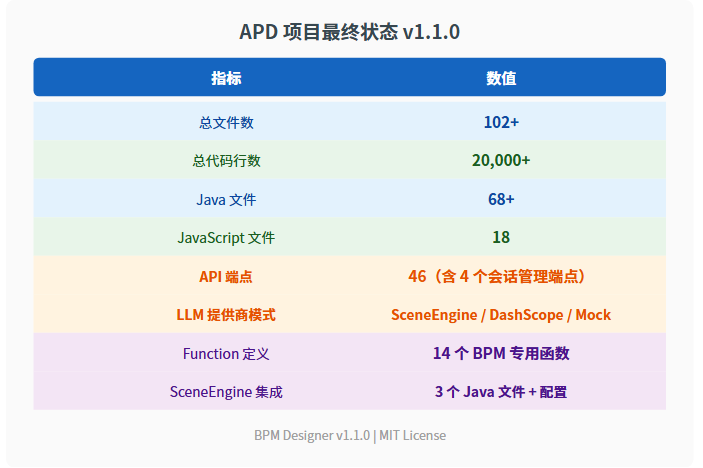
Task: Select the 'Function 定义' cell
Action: (226, 354)
